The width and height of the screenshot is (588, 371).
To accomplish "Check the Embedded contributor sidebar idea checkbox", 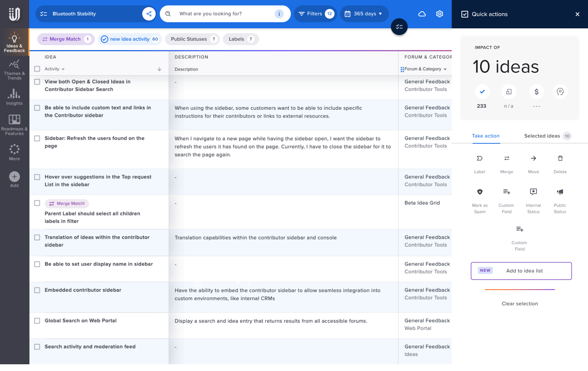I will [x=37, y=290].
